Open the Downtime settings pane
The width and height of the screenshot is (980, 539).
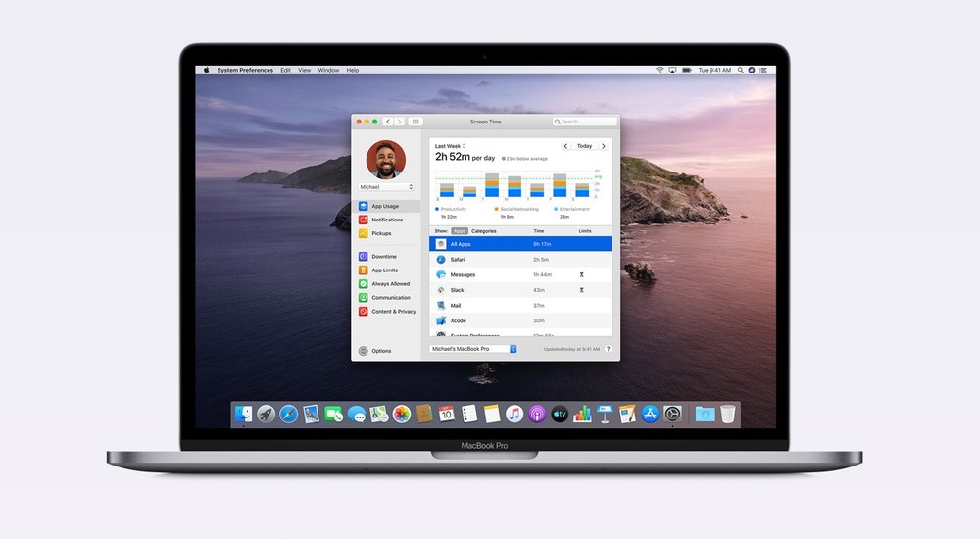coord(384,257)
